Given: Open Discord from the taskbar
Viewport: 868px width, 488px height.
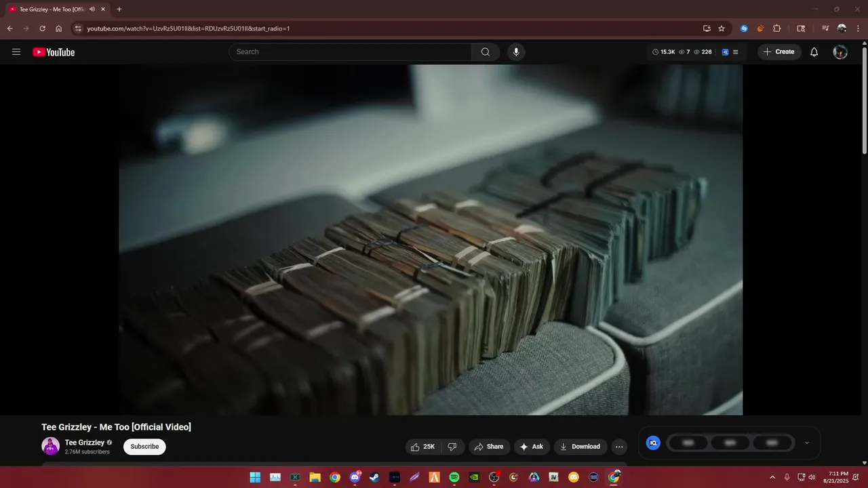Looking at the screenshot, I should 355,477.
